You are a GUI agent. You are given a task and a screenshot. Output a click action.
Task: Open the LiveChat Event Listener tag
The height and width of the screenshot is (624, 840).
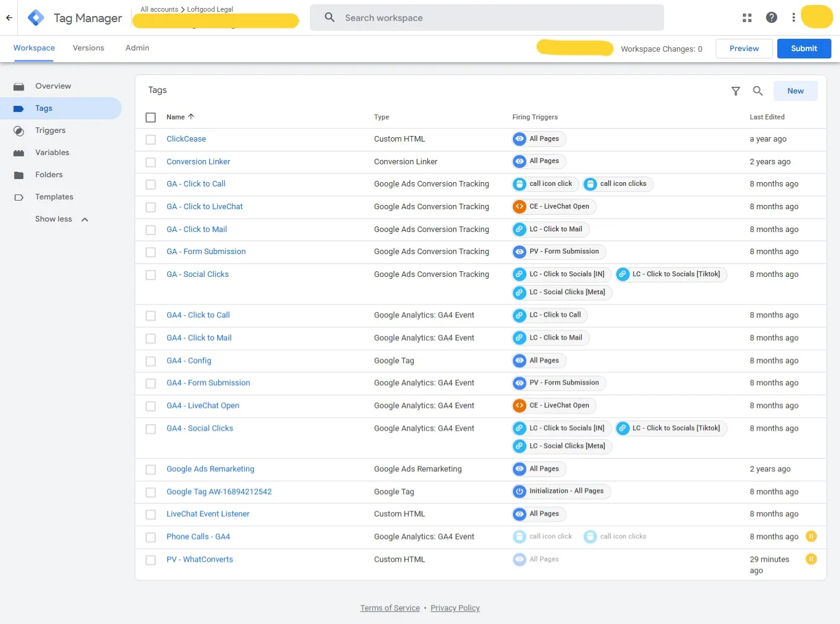[208, 514]
